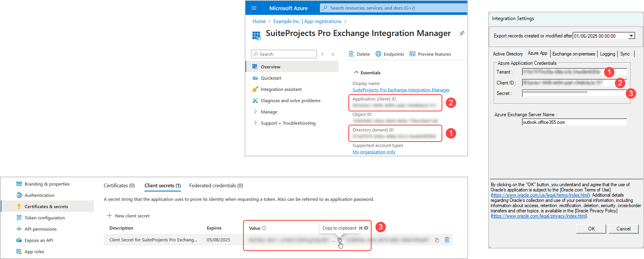Viewport: 644px width, 259px height.
Task: Click the Secret password field
Action: coord(574,93)
